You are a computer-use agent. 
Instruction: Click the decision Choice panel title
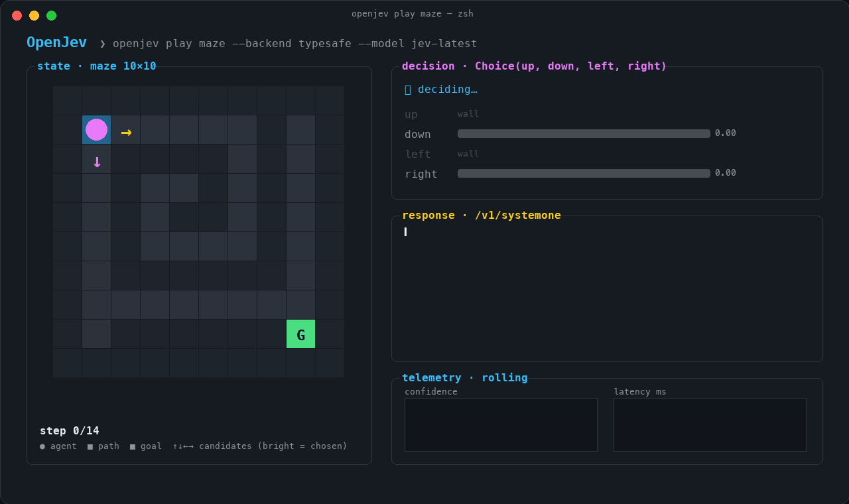(535, 66)
